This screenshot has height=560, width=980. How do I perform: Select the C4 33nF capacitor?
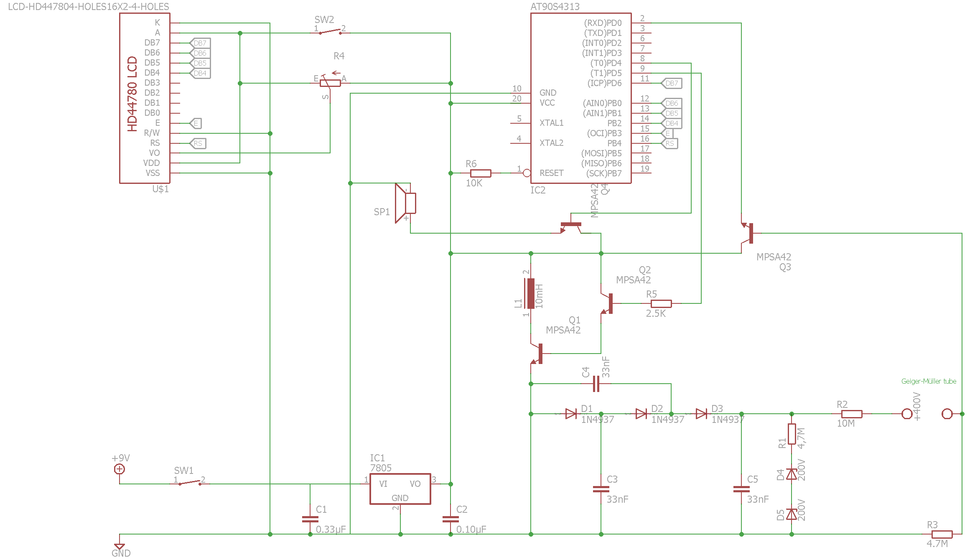click(x=596, y=384)
